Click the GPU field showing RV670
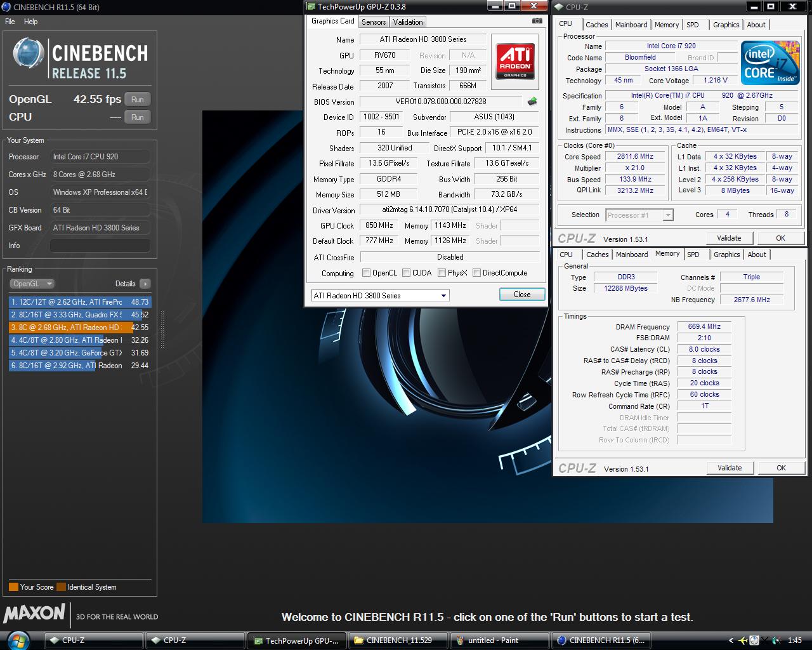Screen dimensions: 812x650 click(x=385, y=55)
